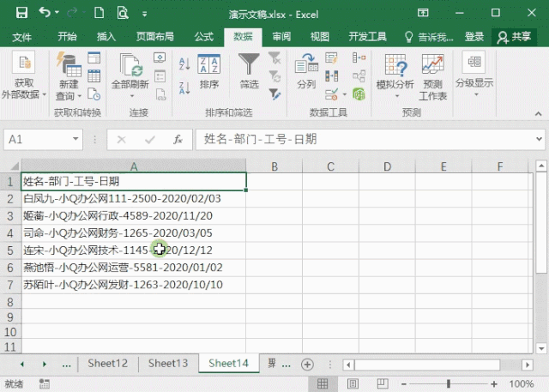Switch to Sheet13 tab

[168, 364]
